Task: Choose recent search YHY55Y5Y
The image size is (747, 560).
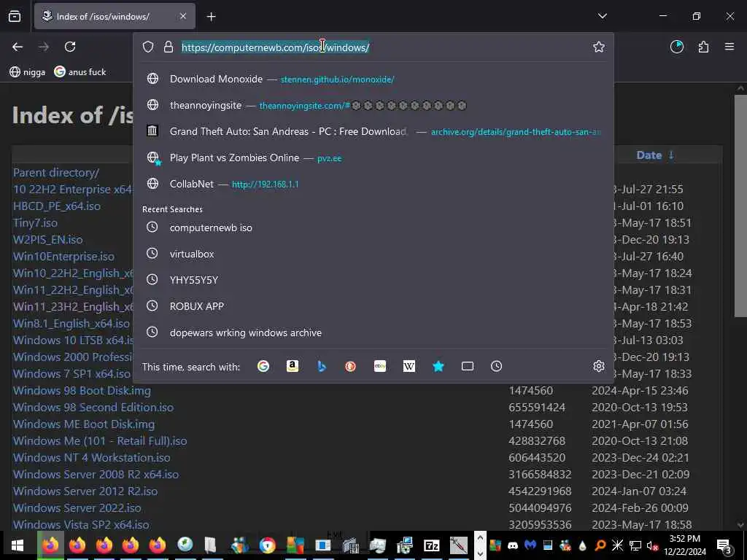Action: (373, 280)
